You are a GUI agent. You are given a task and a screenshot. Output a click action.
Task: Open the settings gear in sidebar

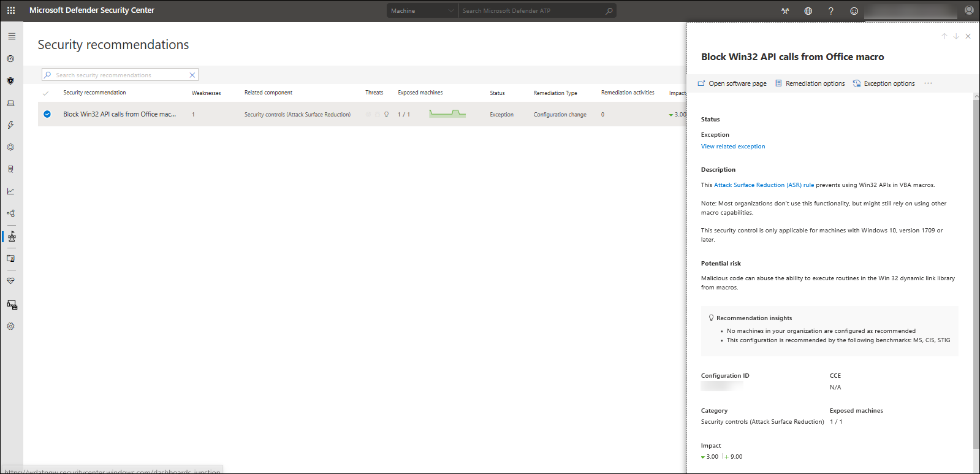tap(10, 326)
